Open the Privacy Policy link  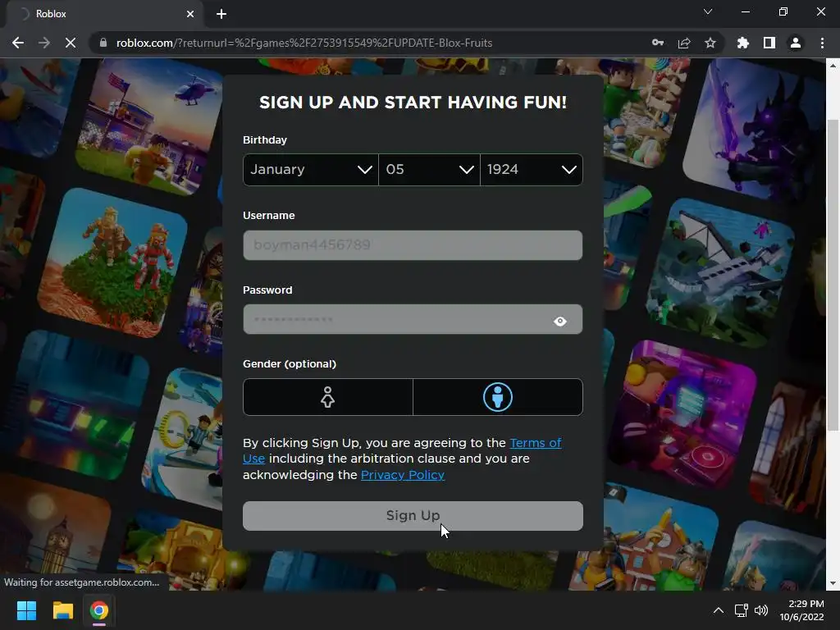tap(403, 475)
